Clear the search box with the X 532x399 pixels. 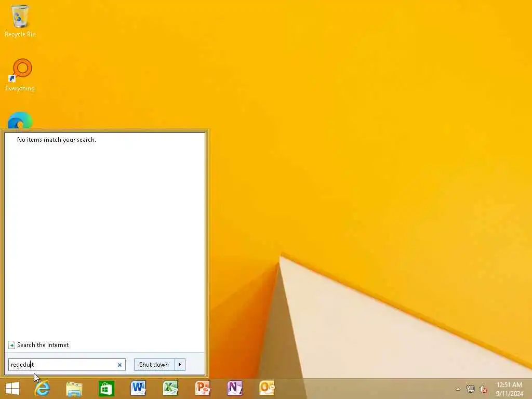(x=119, y=365)
